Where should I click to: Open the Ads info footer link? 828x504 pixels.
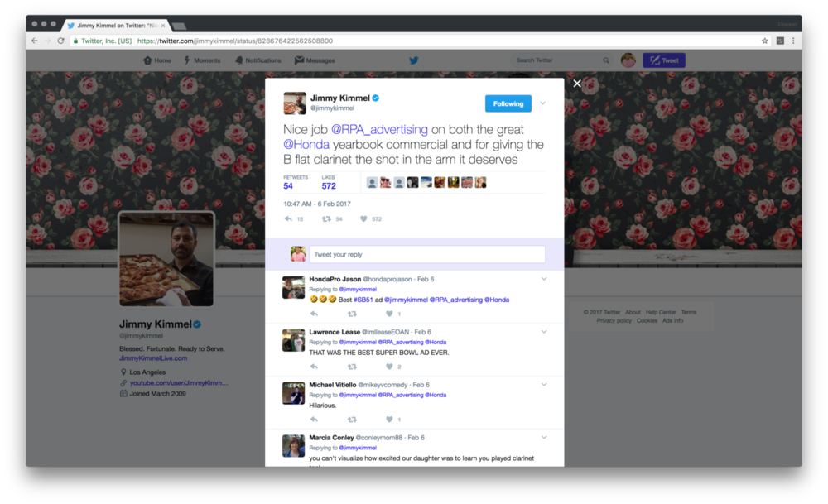pos(672,321)
